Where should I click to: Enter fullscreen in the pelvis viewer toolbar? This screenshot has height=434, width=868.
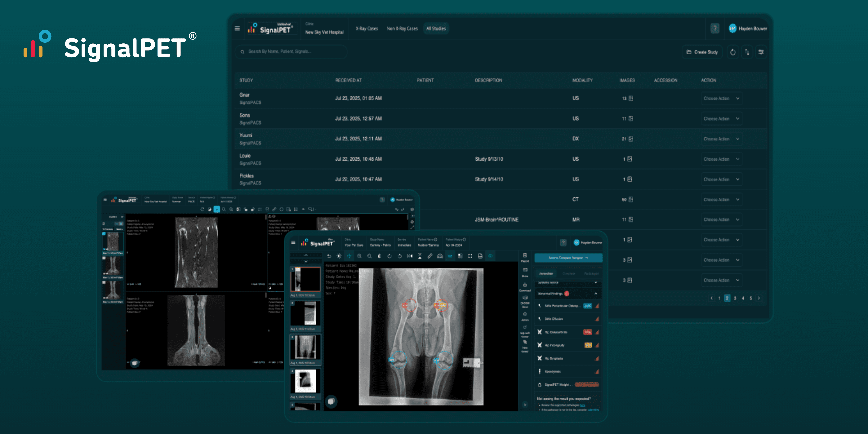470,256
